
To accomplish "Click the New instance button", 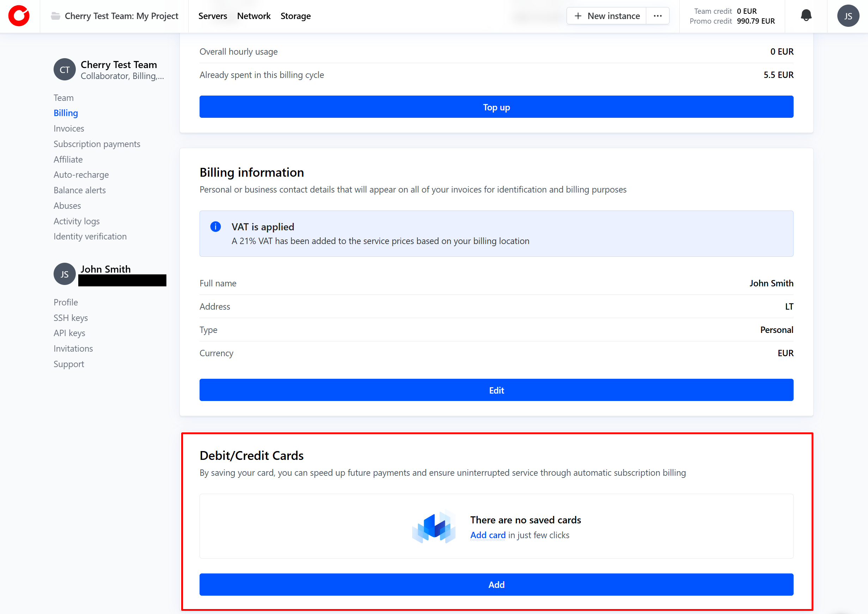I will [x=607, y=16].
